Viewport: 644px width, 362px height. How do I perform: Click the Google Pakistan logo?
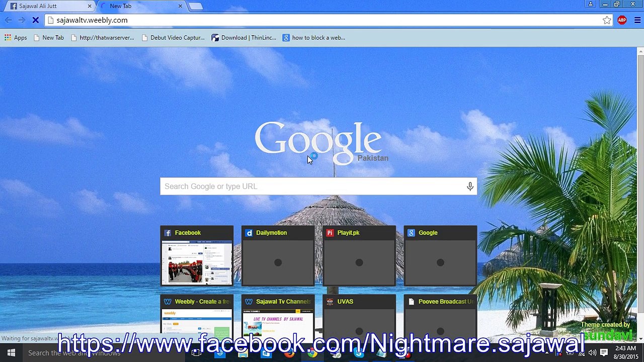[x=321, y=142]
